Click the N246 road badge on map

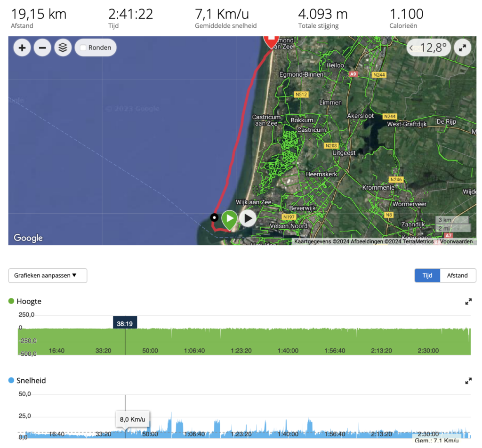(396, 179)
